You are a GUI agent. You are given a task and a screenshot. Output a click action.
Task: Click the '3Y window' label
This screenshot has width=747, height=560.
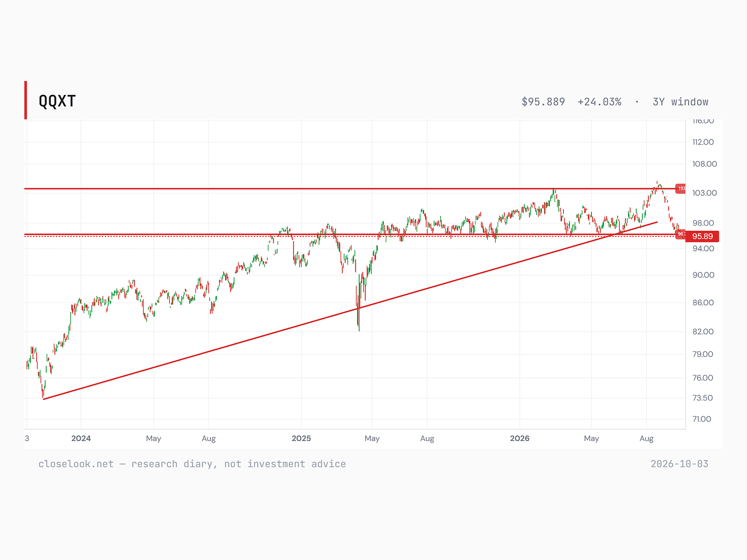click(x=680, y=102)
